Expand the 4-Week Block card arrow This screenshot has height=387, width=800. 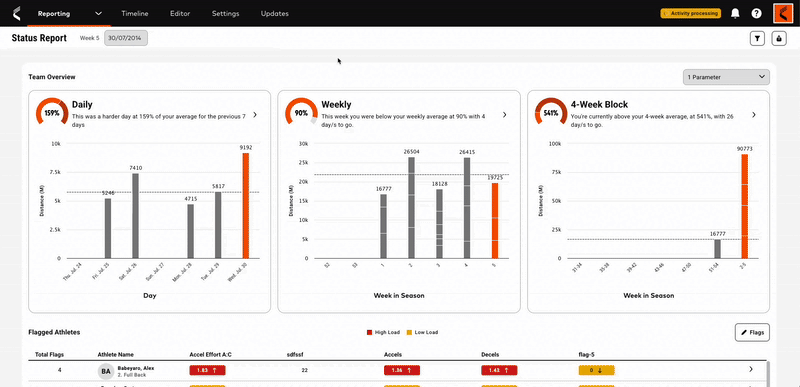coord(754,115)
